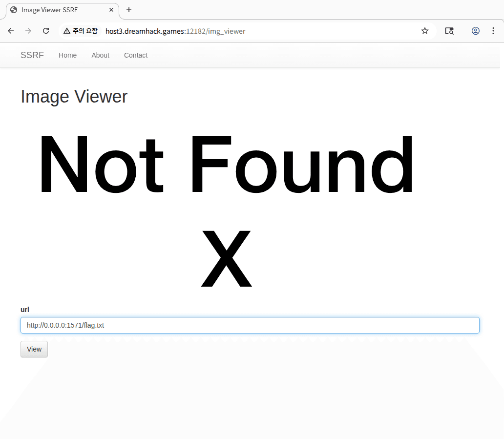Viewport: 504px width, 439px height.
Task: Select the Image Viewer SSRF tab
Action: tap(63, 10)
